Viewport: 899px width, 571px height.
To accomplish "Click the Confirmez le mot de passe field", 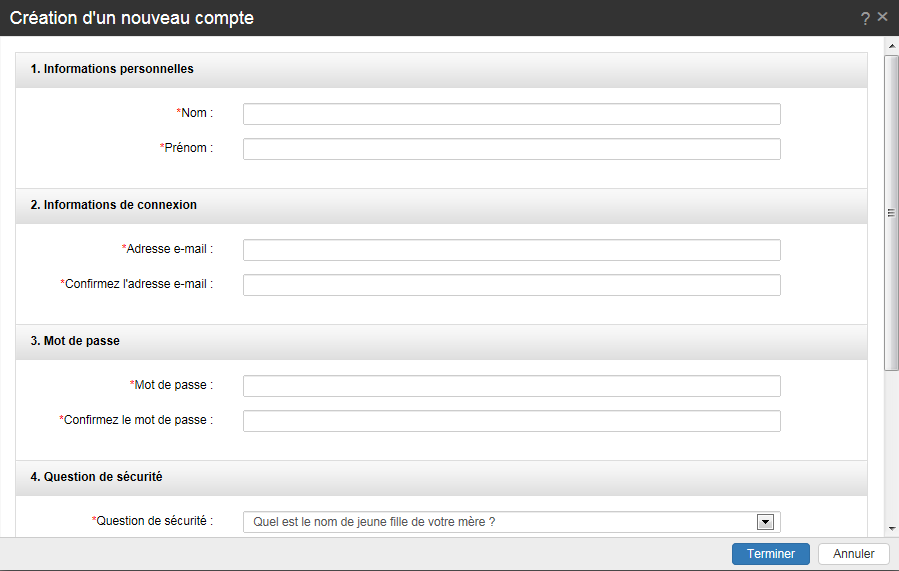I will [511, 421].
